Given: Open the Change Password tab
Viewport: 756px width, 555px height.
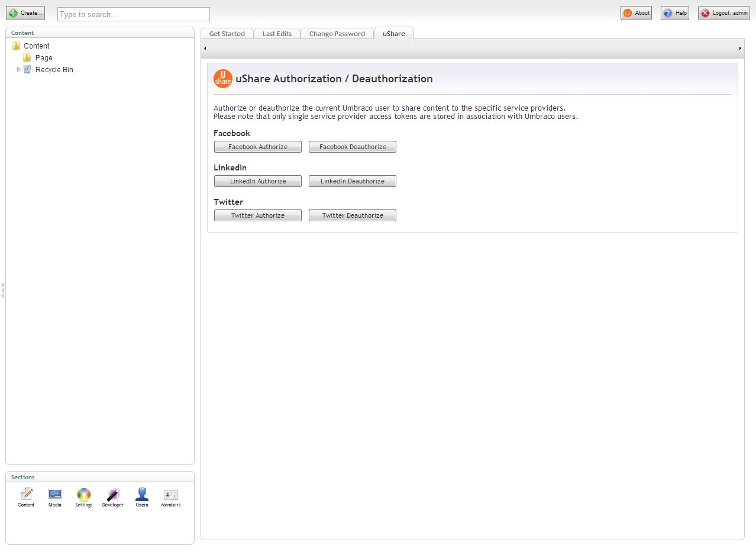Looking at the screenshot, I should point(337,34).
